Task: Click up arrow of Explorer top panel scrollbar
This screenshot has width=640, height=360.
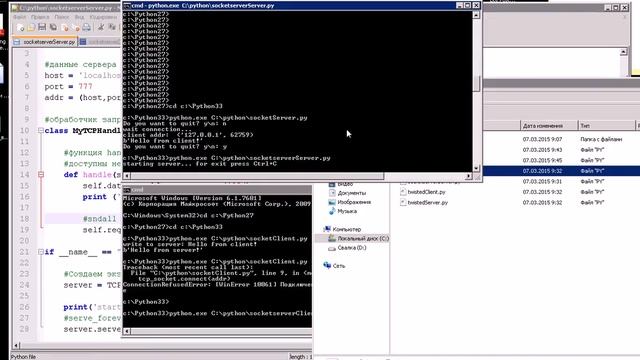Action: click(x=623, y=52)
